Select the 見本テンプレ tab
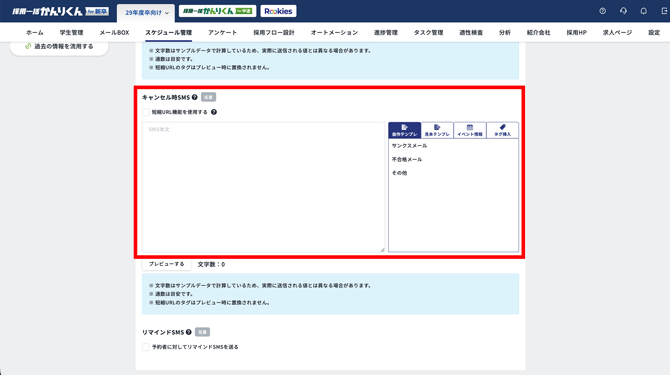 [x=437, y=130]
